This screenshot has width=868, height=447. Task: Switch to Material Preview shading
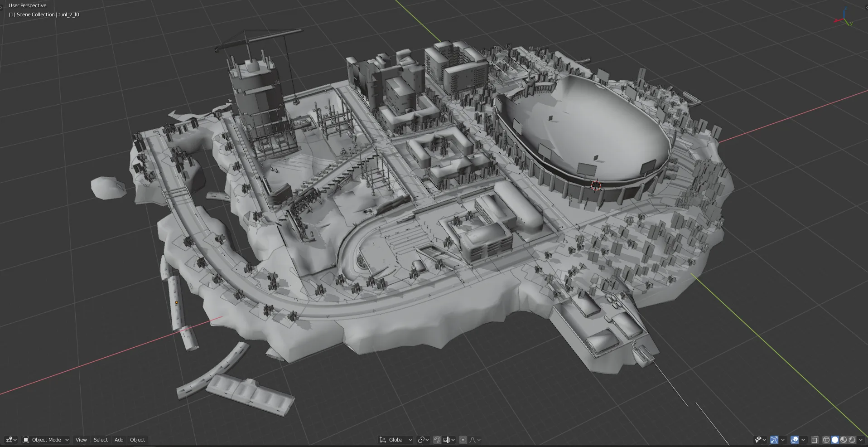point(844,440)
